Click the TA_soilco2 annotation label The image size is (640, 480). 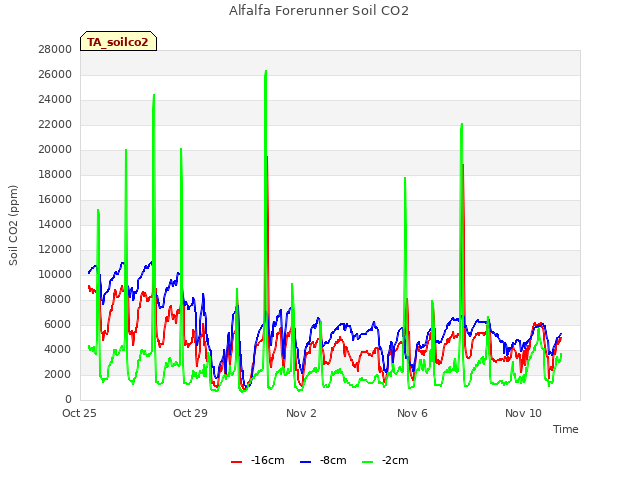(118, 42)
